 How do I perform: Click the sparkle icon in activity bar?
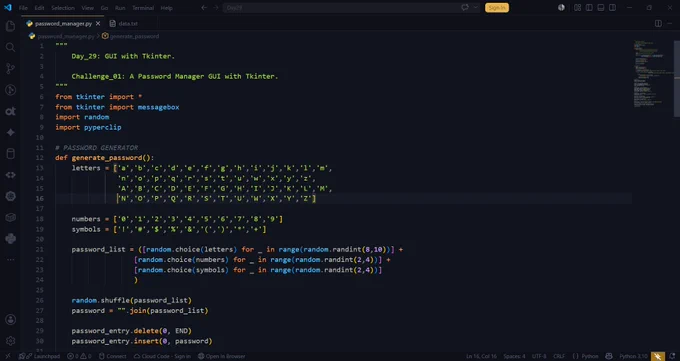click(10, 132)
